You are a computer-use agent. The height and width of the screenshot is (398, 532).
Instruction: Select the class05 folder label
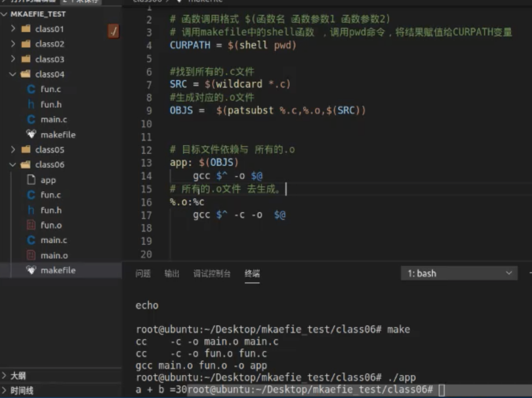[x=50, y=149]
